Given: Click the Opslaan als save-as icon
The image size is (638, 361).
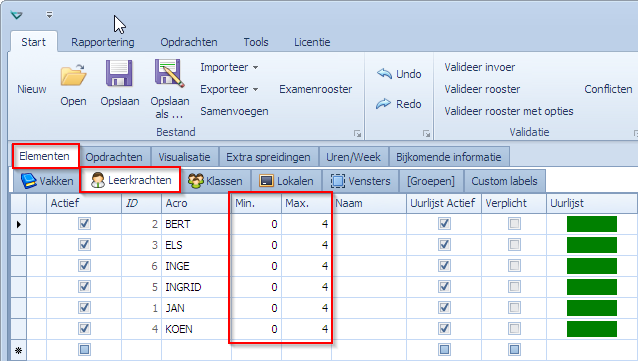Looking at the screenshot, I should (169, 73).
